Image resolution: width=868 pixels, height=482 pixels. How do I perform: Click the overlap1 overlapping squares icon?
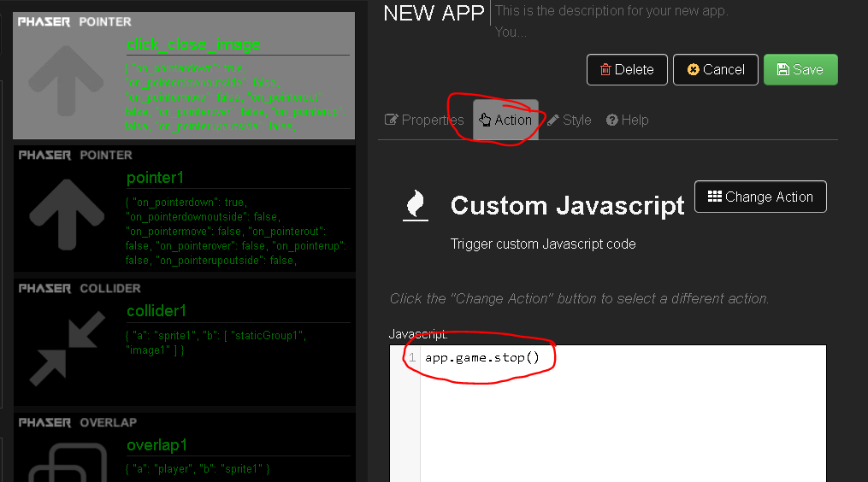(x=68, y=462)
